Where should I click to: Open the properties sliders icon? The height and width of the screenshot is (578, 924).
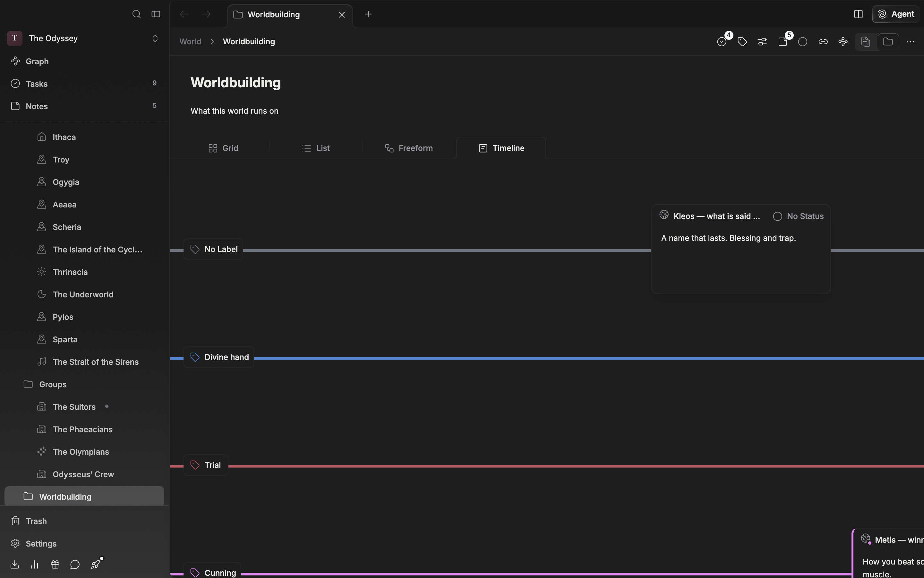(x=762, y=42)
